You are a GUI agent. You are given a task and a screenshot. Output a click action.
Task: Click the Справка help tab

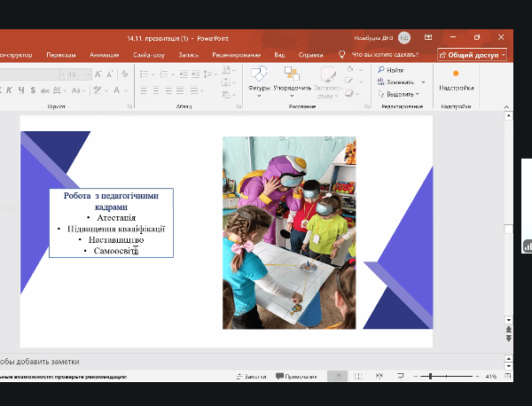point(310,54)
